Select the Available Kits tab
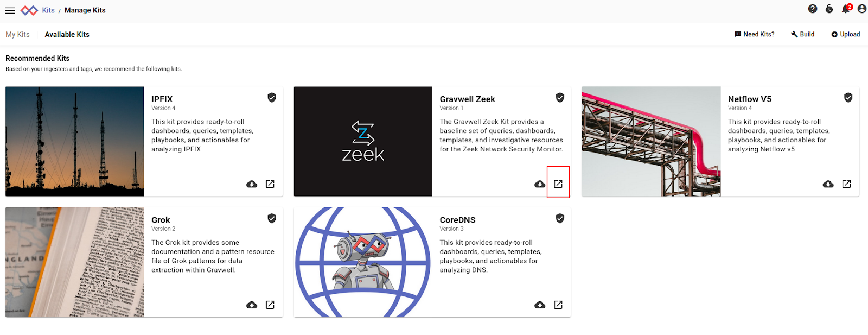The width and height of the screenshot is (868, 335). coord(67,34)
